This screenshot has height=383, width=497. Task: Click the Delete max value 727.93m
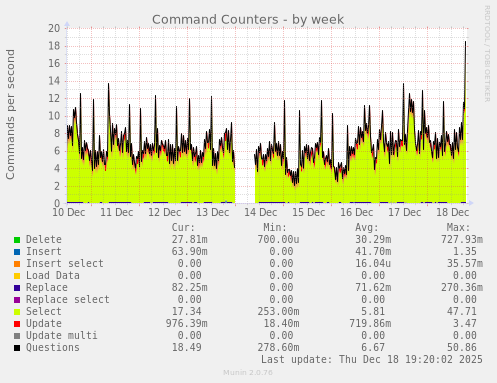point(462,240)
